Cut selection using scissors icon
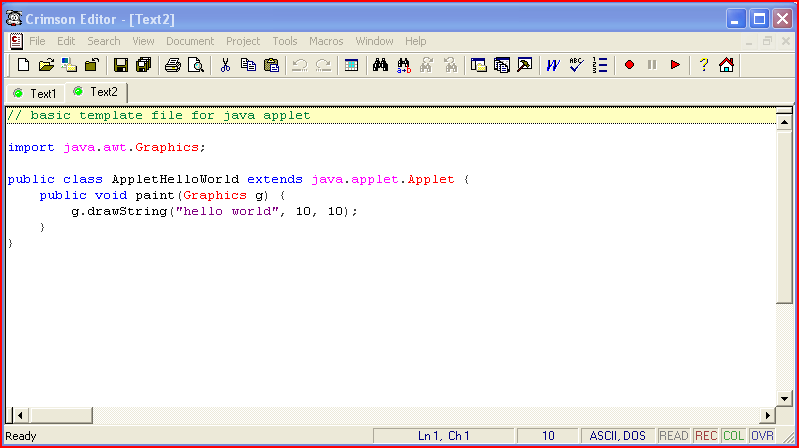The image size is (799, 448). [x=225, y=65]
